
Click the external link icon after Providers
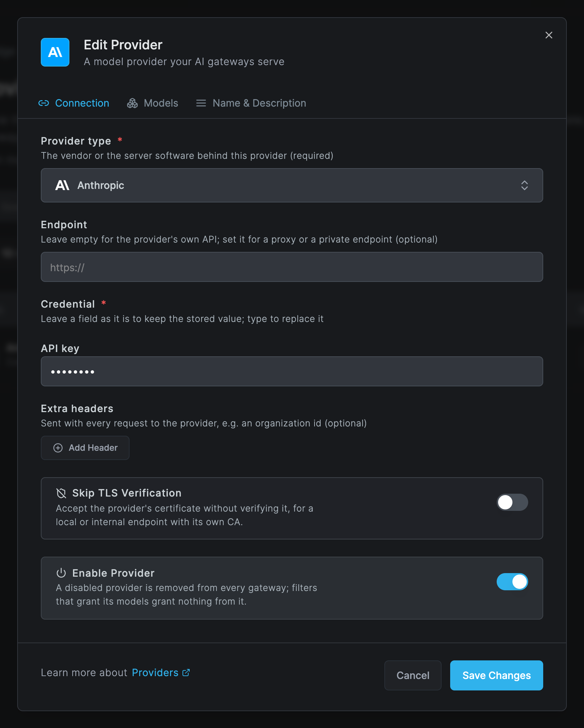click(186, 673)
